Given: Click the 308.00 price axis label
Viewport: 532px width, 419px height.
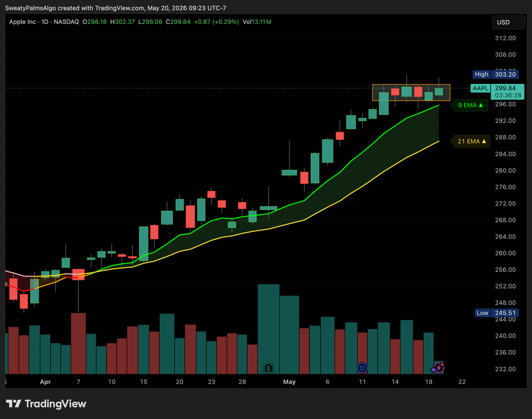Looking at the screenshot, I should [x=505, y=55].
